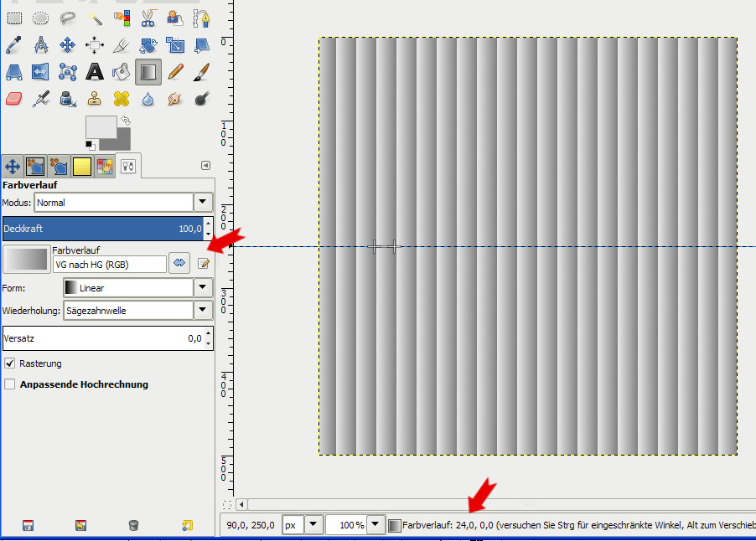Select the Eraser tool
756x541 pixels.
[x=14, y=100]
